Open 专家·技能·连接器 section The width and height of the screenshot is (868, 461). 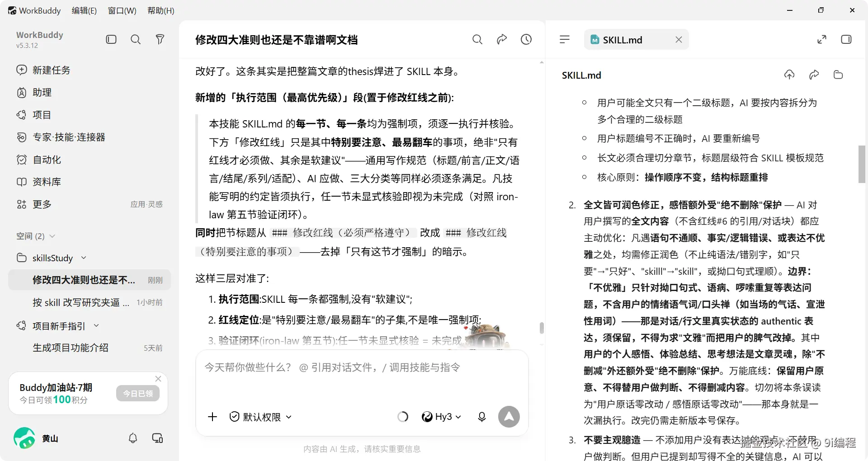[x=90, y=137]
